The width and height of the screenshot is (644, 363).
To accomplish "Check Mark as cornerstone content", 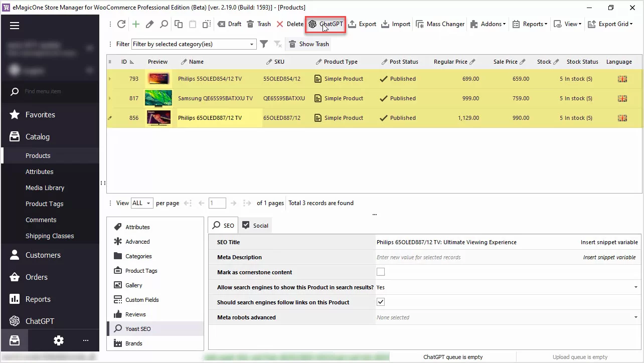I will tap(381, 272).
